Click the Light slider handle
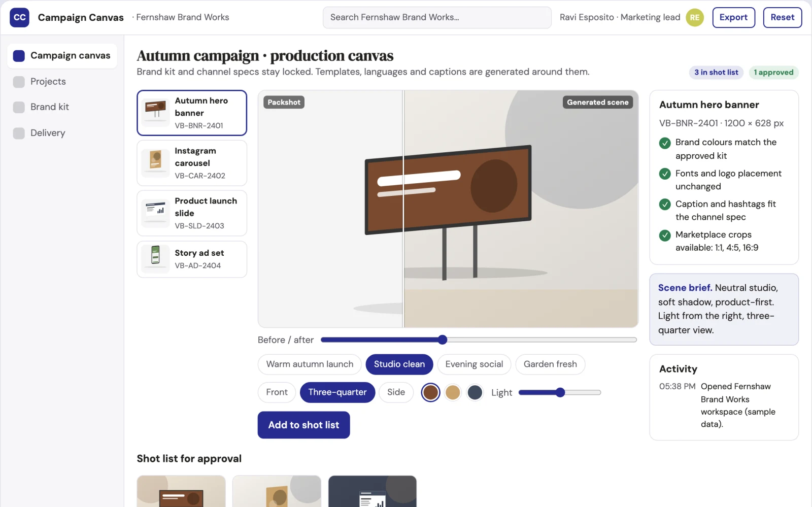The width and height of the screenshot is (812, 507). pyautogui.click(x=560, y=392)
